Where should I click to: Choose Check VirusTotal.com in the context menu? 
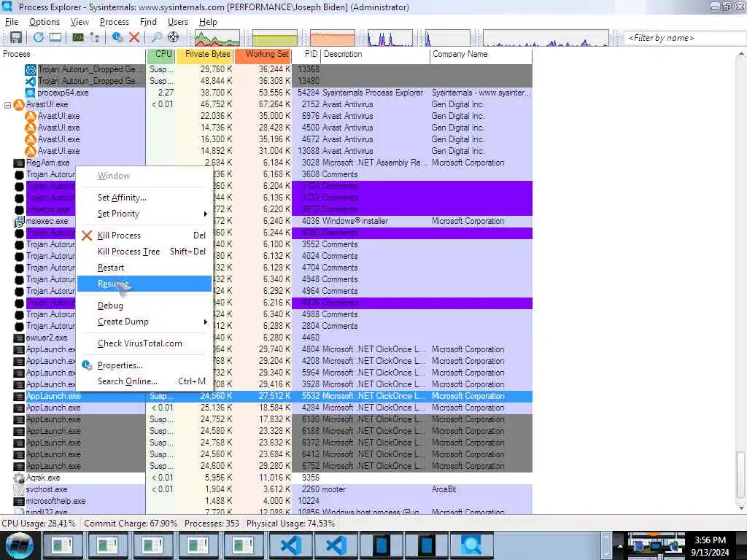click(x=144, y=343)
